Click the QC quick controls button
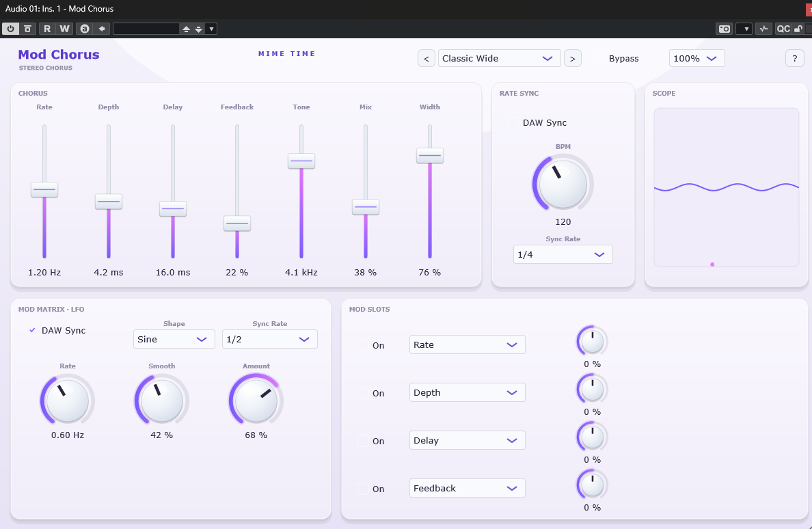Image resolution: width=812 pixels, height=529 pixels. 783,29
